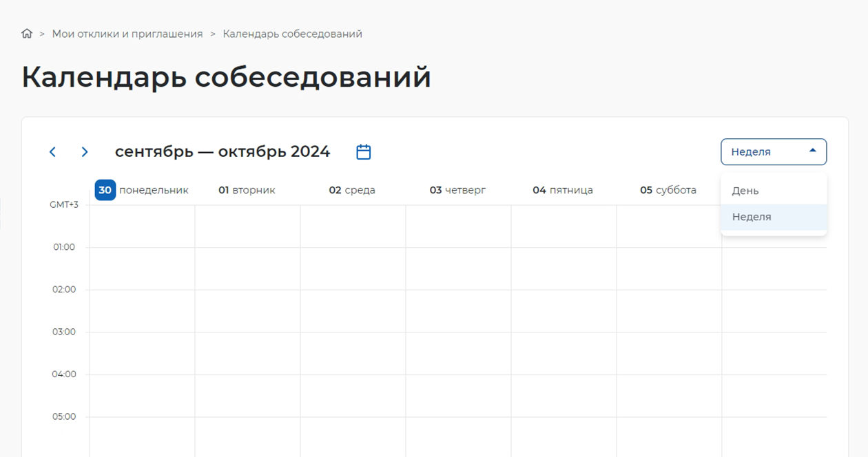
Task: Go to previous week with left arrow
Action: pyautogui.click(x=52, y=151)
